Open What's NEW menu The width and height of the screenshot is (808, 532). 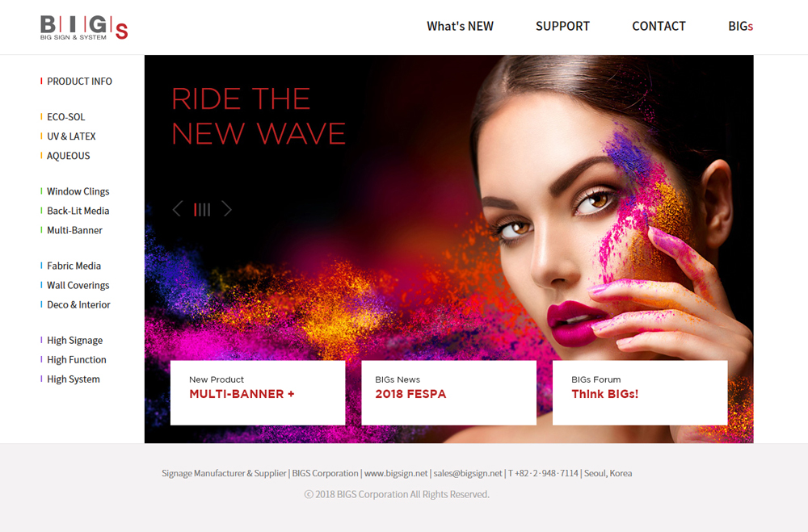pyautogui.click(x=461, y=27)
